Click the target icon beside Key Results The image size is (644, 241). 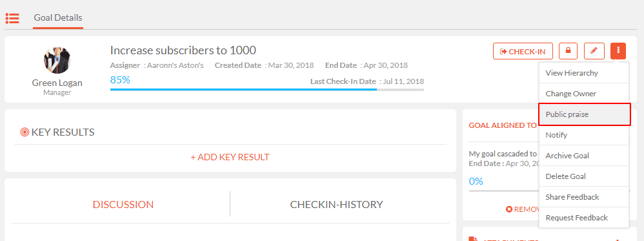(25, 132)
